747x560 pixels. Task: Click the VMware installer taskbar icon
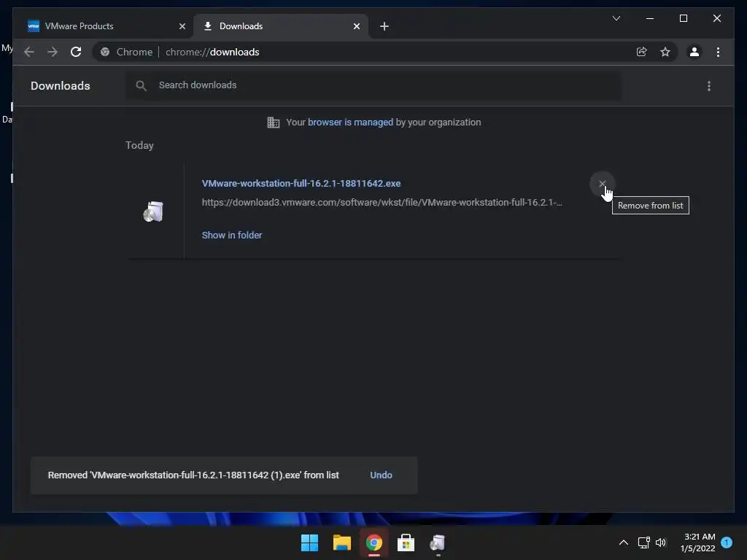(438, 542)
